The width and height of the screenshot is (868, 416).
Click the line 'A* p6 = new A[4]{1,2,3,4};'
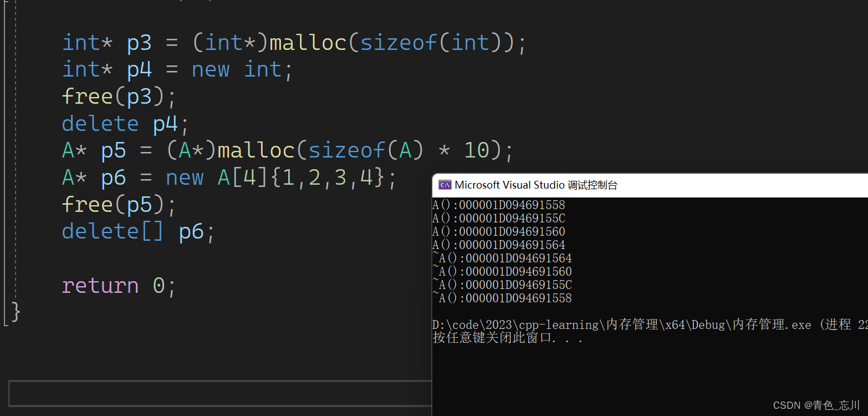pyautogui.click(x=230, y=178)
